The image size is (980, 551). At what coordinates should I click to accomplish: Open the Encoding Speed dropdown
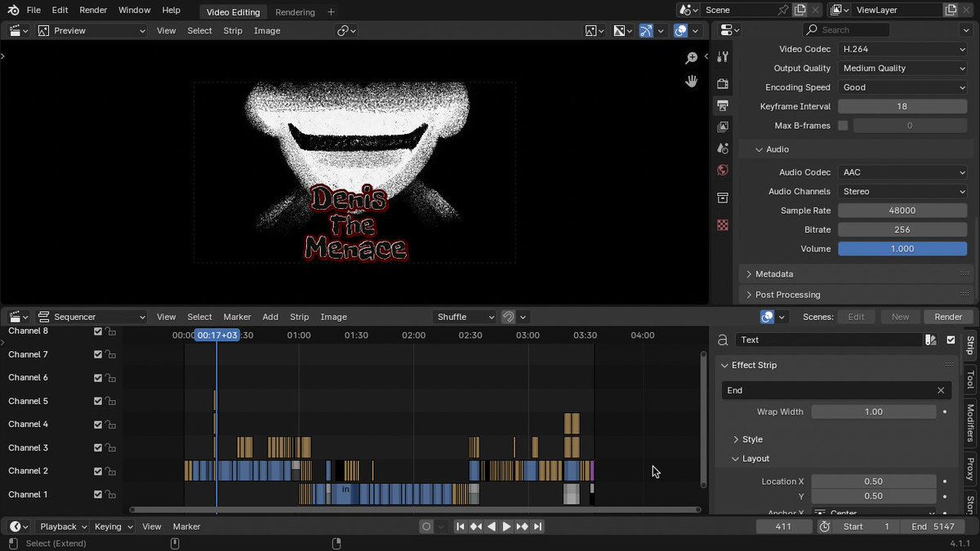pyautogui.click(x=902, y=87)
